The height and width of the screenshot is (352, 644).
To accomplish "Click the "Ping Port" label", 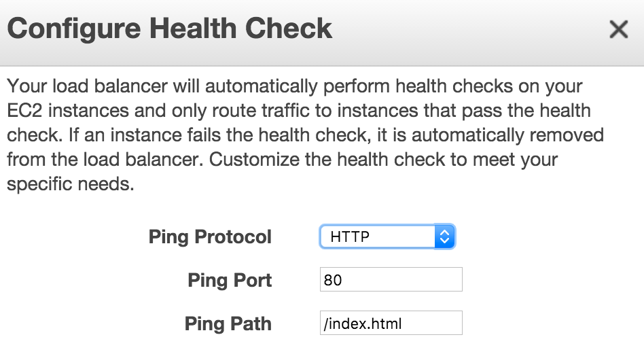I will click(x=230, y=280).
